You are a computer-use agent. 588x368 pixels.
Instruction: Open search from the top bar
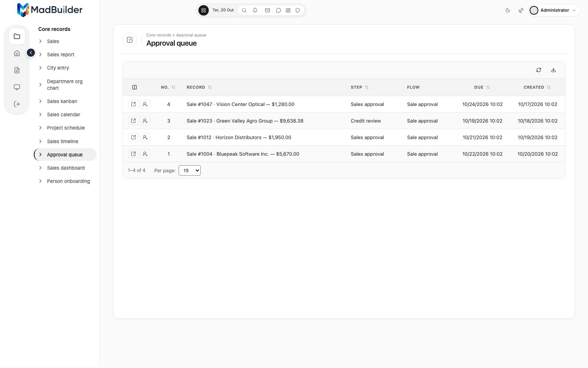click(244, 10)
